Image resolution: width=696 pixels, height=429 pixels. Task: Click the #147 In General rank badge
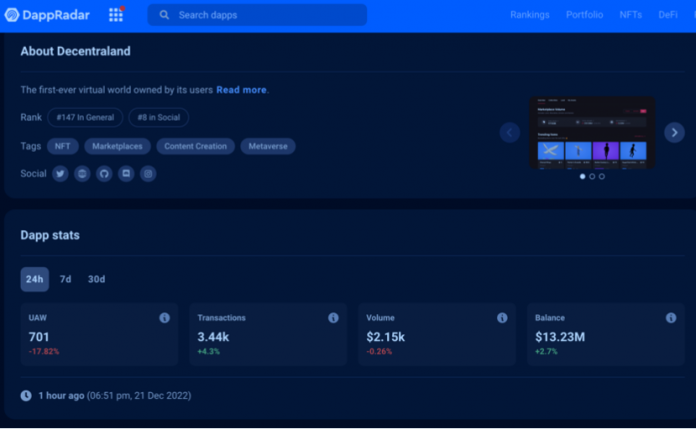[85, 118]
